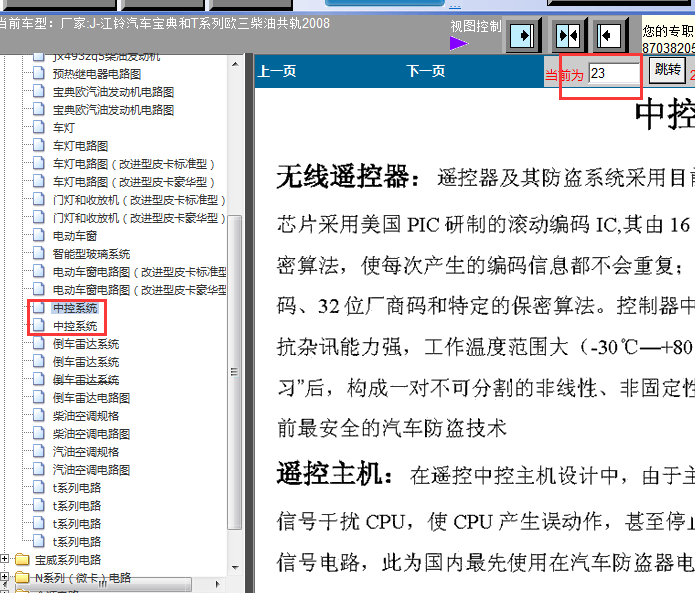695x593 pixels.
Task: Open the 柴油空调规格 item
Action: [86, 416]
